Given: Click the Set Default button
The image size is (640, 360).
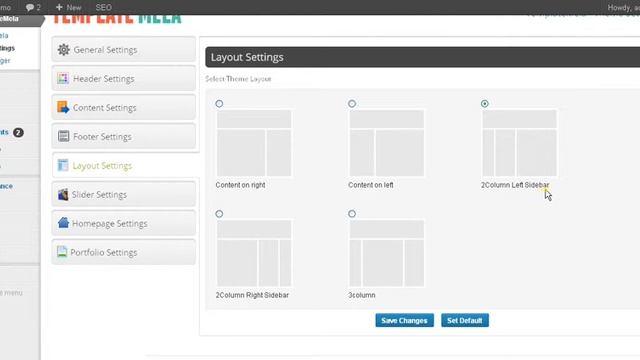Looking at the screenshot, I should (x=465, y=320).
